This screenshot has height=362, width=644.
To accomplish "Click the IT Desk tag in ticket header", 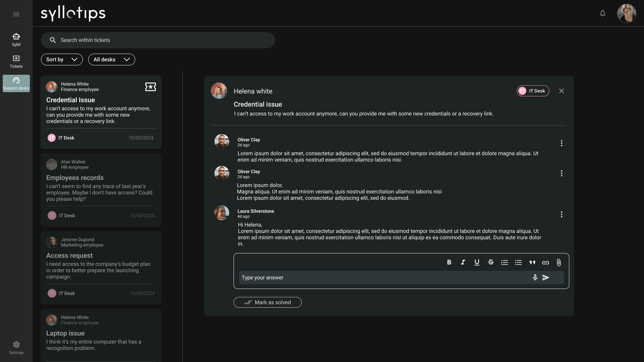I will pos(533,91).
